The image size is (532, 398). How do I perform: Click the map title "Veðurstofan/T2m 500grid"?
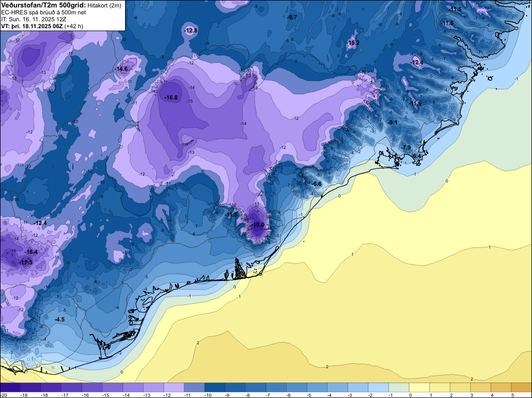coord(44,5)
